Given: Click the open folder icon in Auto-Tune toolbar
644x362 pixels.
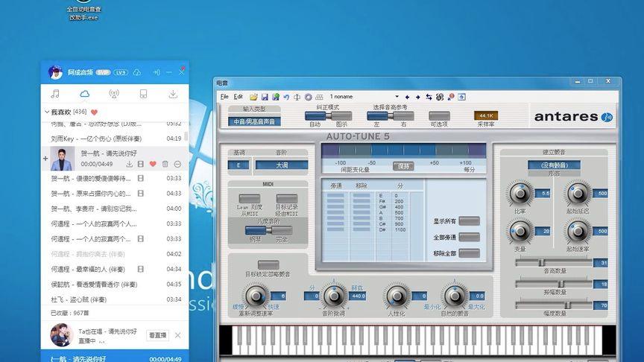Looking at the screenshot, I should [253, 97].
